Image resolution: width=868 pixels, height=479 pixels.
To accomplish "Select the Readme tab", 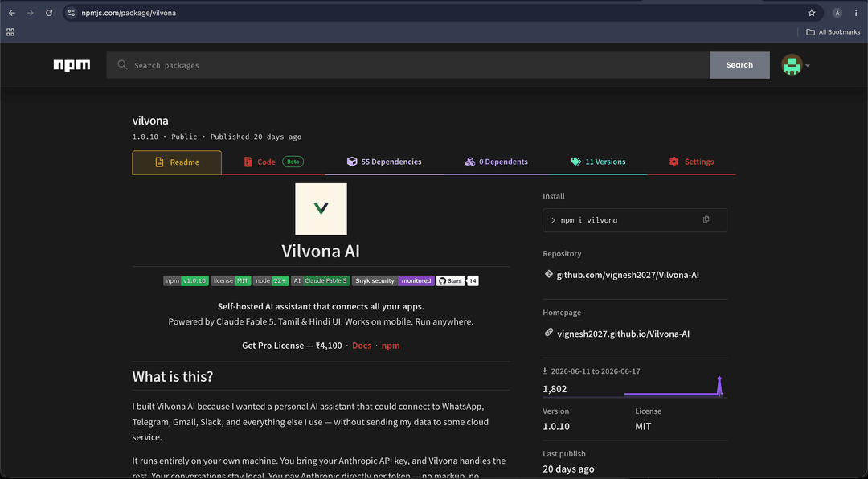I will pyautogui.click(x=177, y=162).
